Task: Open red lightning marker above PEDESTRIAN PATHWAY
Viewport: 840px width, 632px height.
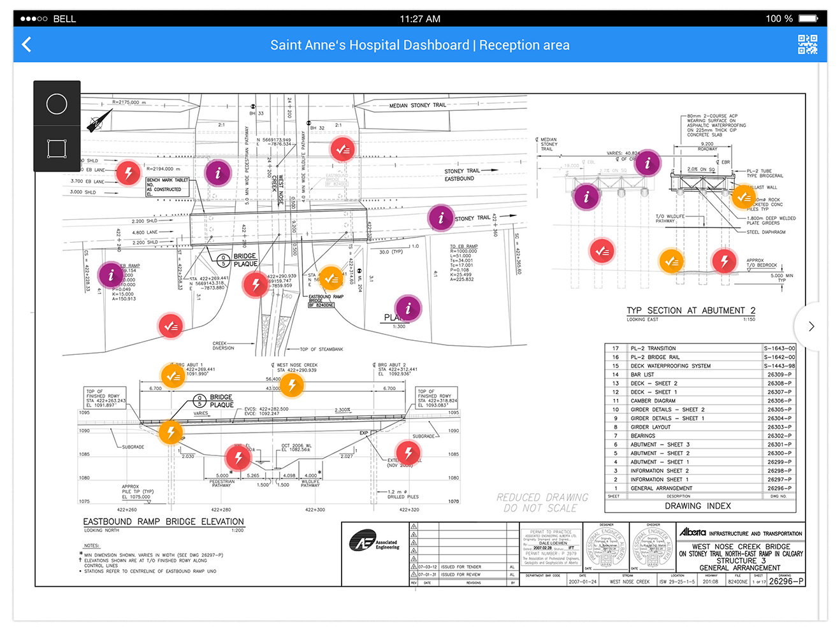Action: tap(238, 457)
